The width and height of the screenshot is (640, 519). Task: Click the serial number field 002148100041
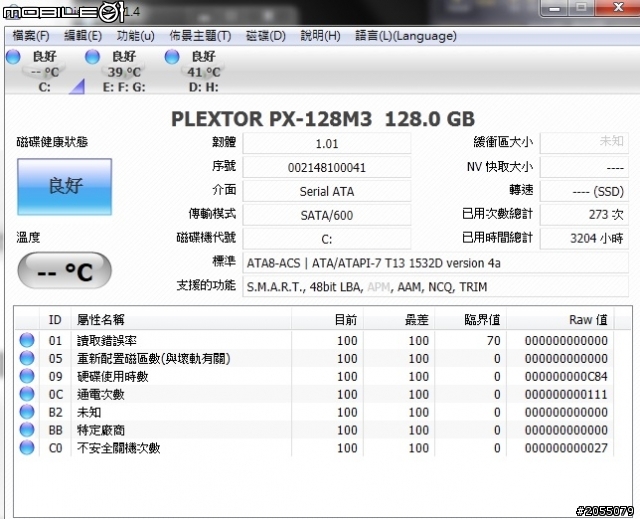click(327, 167)
